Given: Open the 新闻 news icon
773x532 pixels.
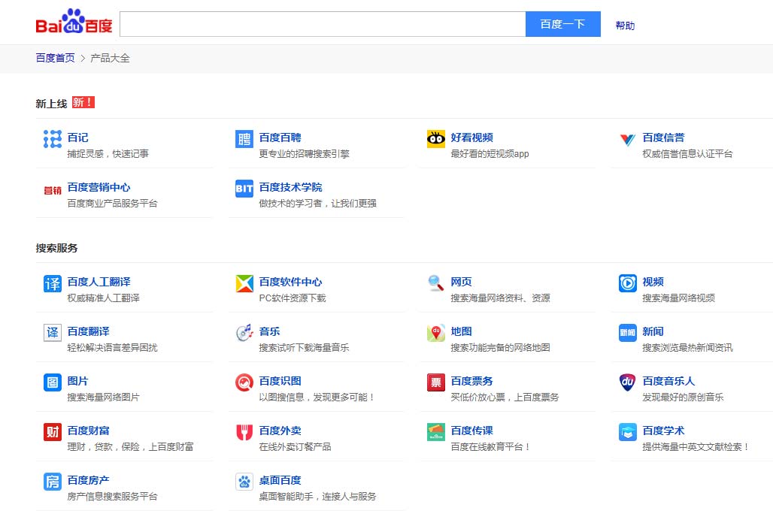Looking at the screenshot, I should point(628,334).
